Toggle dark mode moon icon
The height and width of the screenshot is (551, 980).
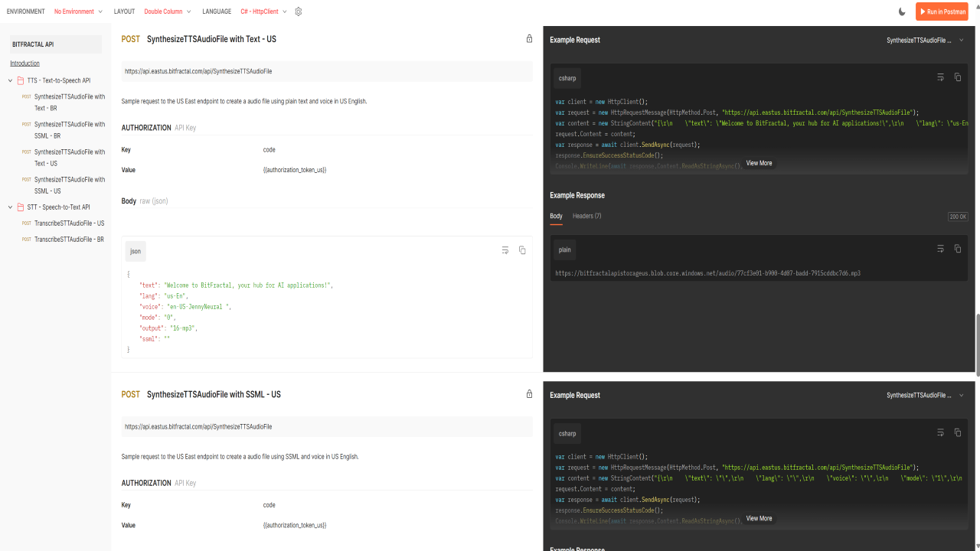[x=902, y=11]
